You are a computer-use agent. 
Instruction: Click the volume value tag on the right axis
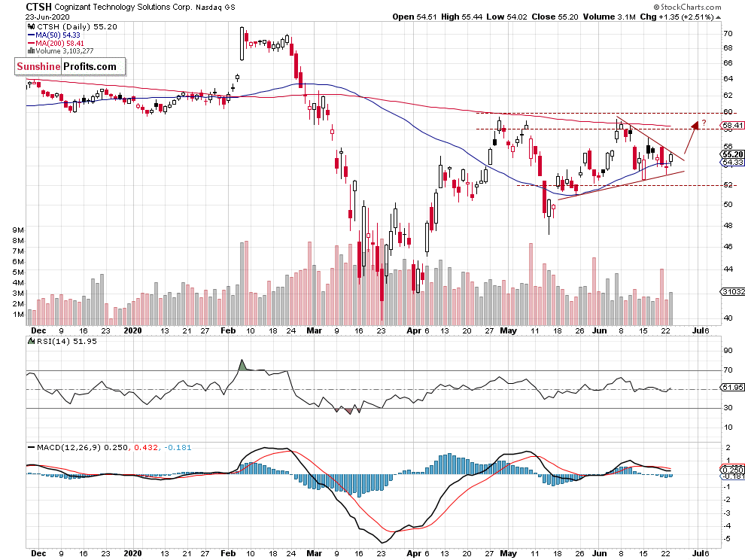733,291
